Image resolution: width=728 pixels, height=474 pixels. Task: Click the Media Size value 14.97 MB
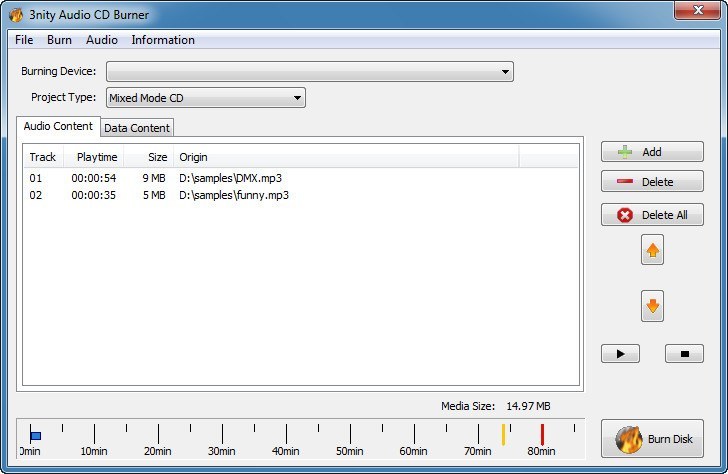[528, 406]
